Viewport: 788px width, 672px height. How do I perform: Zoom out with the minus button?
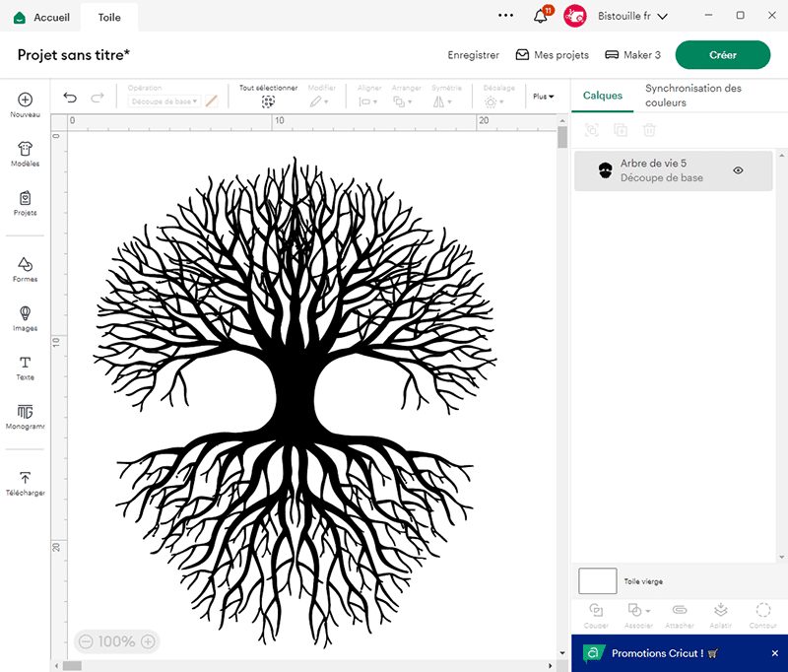87,641
